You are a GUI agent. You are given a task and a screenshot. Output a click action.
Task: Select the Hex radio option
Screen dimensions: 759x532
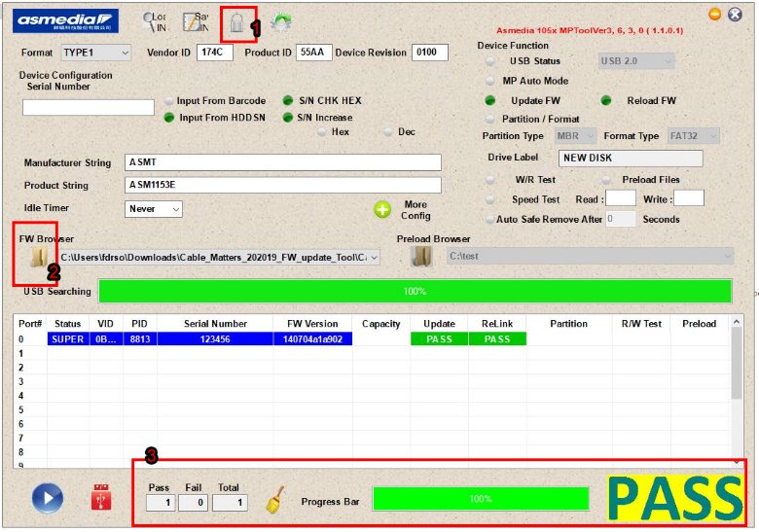pyautogui.click(x=321, y=132)
